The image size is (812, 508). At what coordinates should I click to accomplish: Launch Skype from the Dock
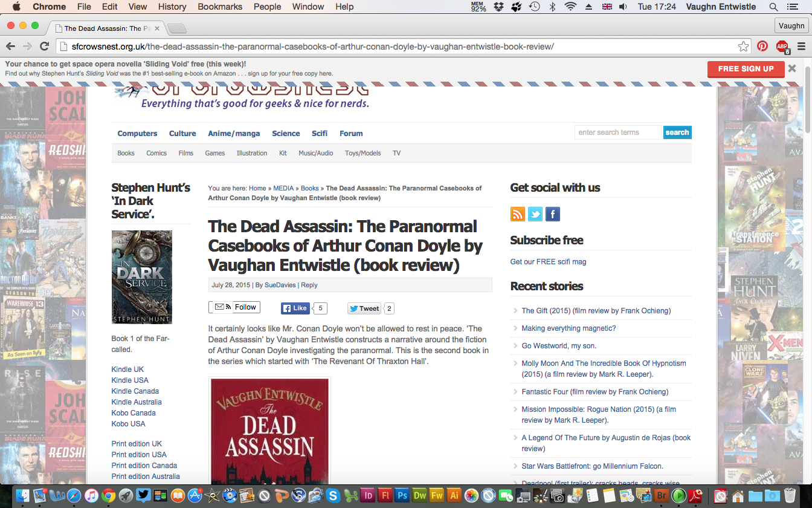333,496
